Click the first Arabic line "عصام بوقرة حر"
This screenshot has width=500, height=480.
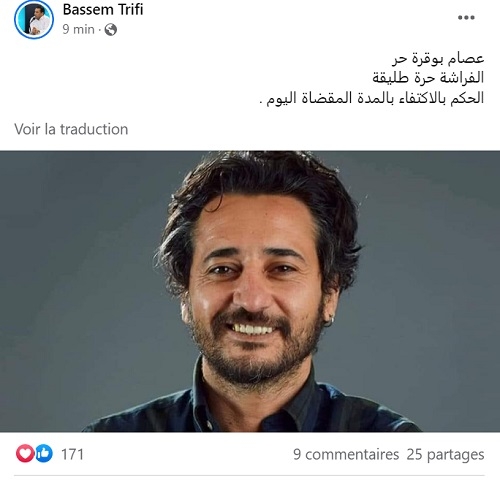tap(438, 59)
